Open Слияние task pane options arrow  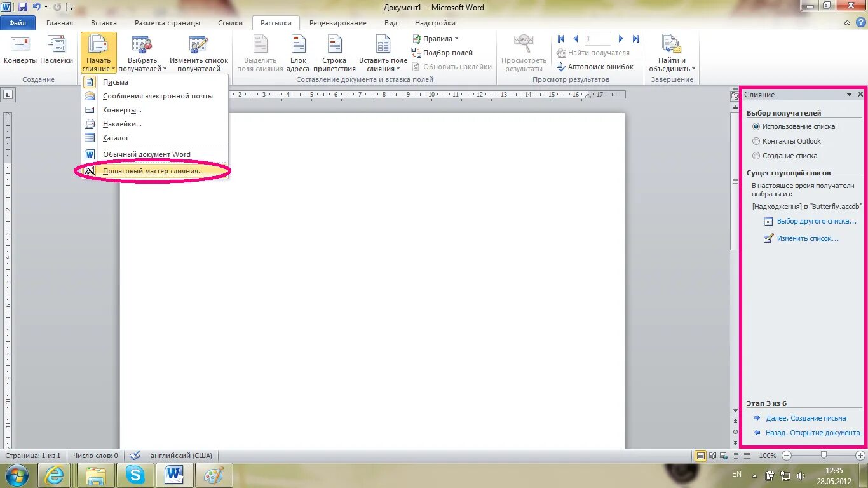849,94
